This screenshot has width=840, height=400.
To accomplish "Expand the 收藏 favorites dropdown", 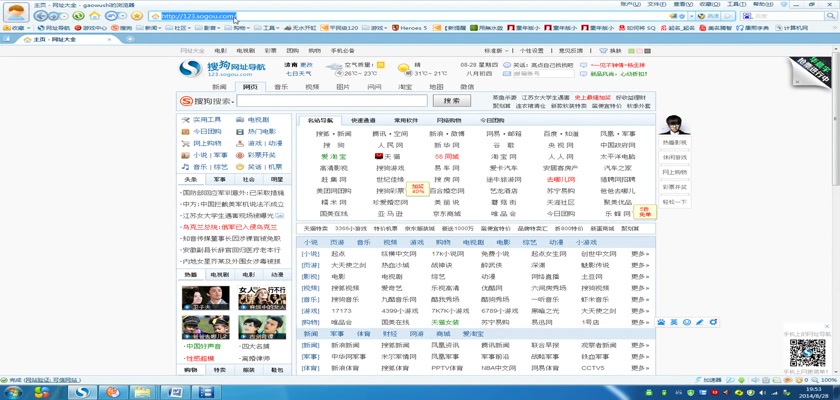I will tap(28, 28).
